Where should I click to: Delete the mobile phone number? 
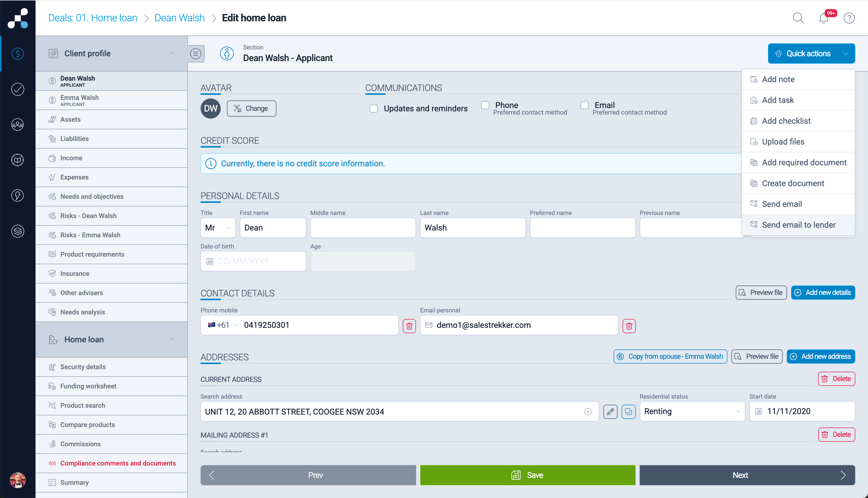coord(409,326)
